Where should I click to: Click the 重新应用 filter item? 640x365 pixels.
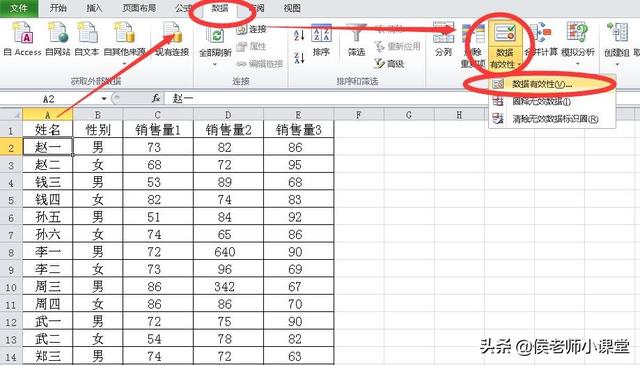(x=397, y=46)
